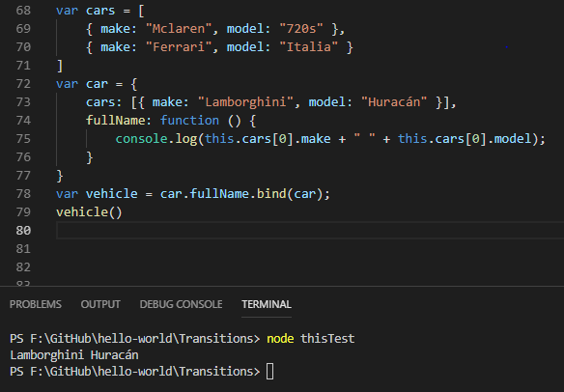Click the "Italia" string on line 70
This screenshot has width=564, height=392.
pyautogui.click(x=309, y=47)
